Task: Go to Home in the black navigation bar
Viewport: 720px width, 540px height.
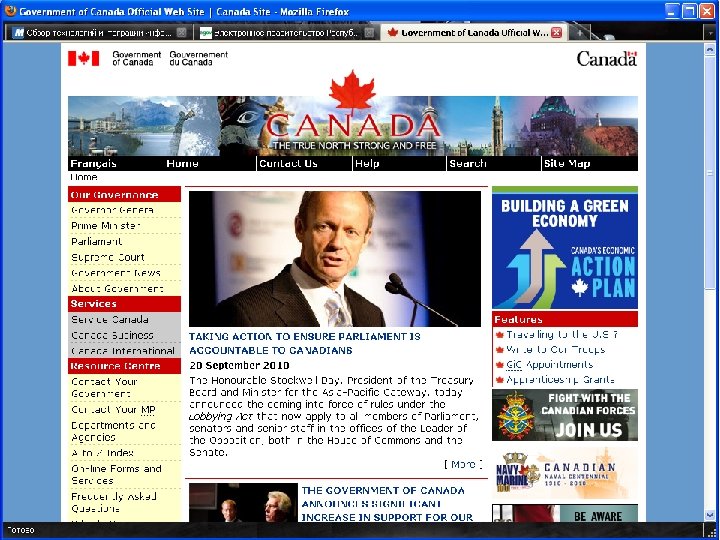Action: click(182, 163)
